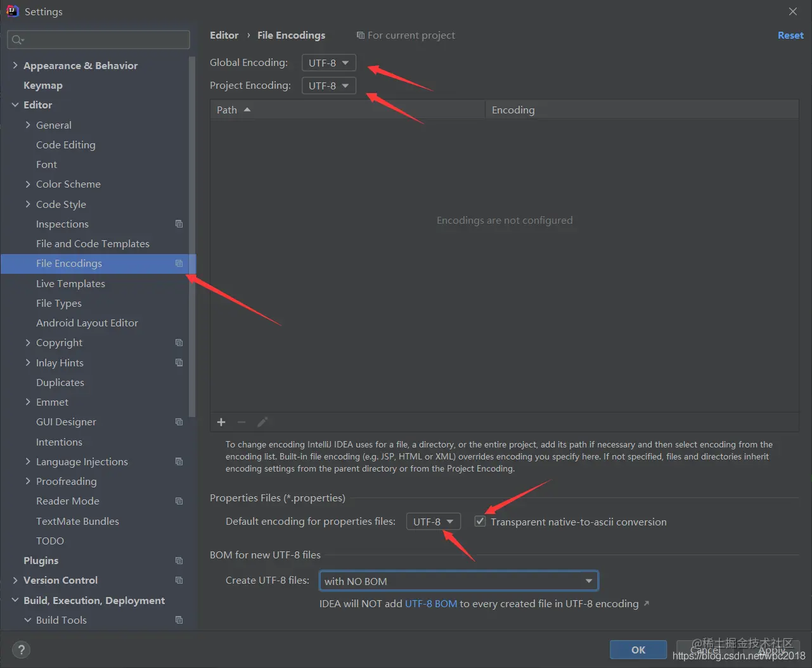Collapse the Build Tools node

[x=28, y=620]
